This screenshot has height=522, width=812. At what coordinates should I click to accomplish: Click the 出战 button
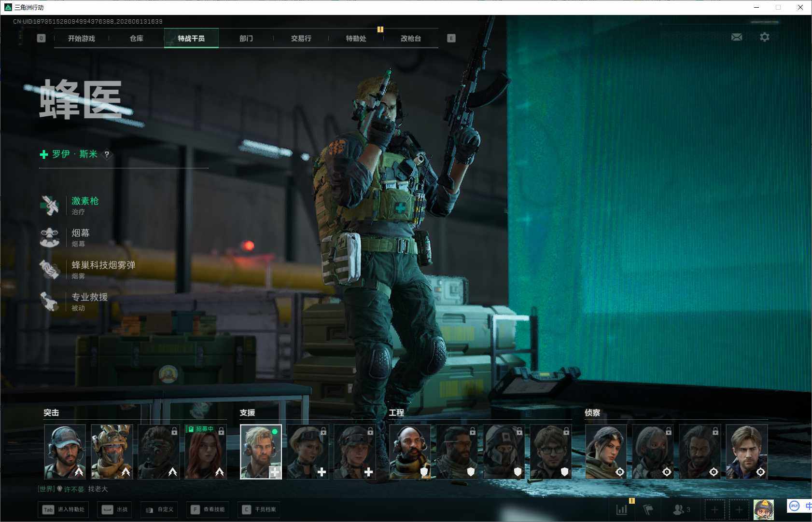(114, 509)
